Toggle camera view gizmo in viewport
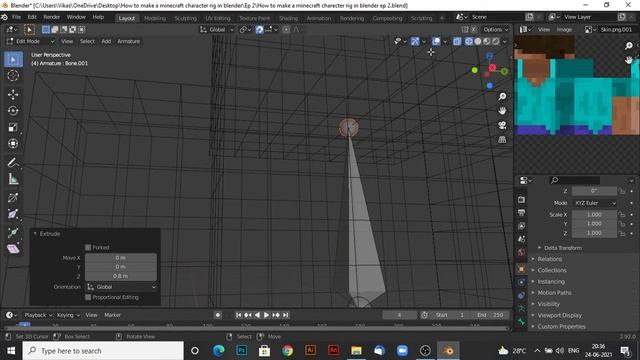This screenshot has height=360, width=640. 502,125
